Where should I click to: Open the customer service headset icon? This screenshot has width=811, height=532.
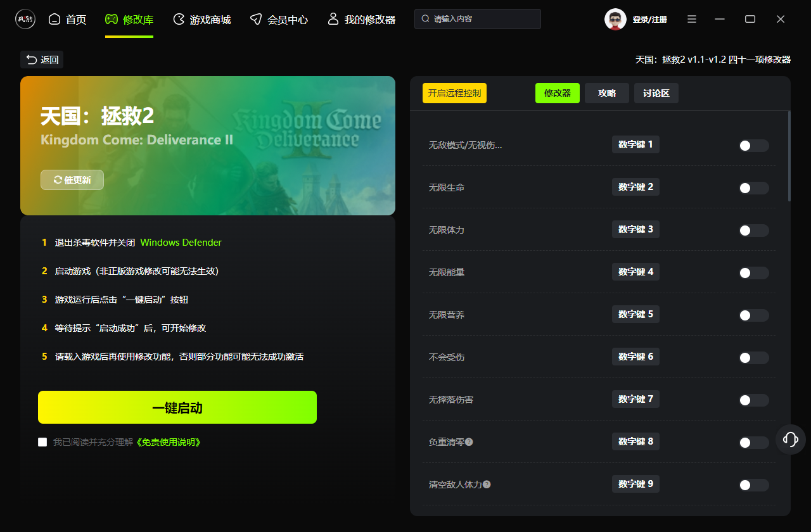click(x=791, y=440)
